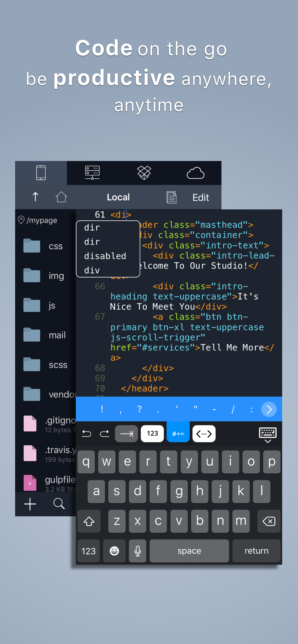Switch symbol bar to #+= symbols

(x=178, y=432)
